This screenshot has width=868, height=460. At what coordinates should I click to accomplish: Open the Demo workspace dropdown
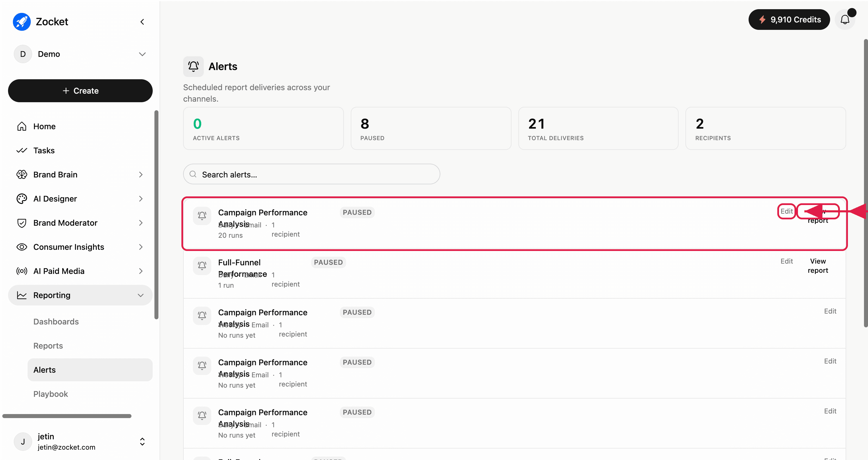point(80,54)
